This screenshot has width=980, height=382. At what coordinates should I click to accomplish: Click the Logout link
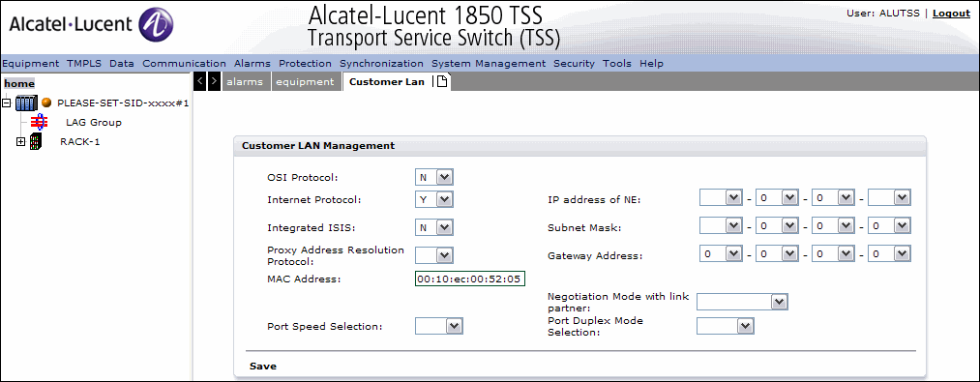click(x=951, y=13)
